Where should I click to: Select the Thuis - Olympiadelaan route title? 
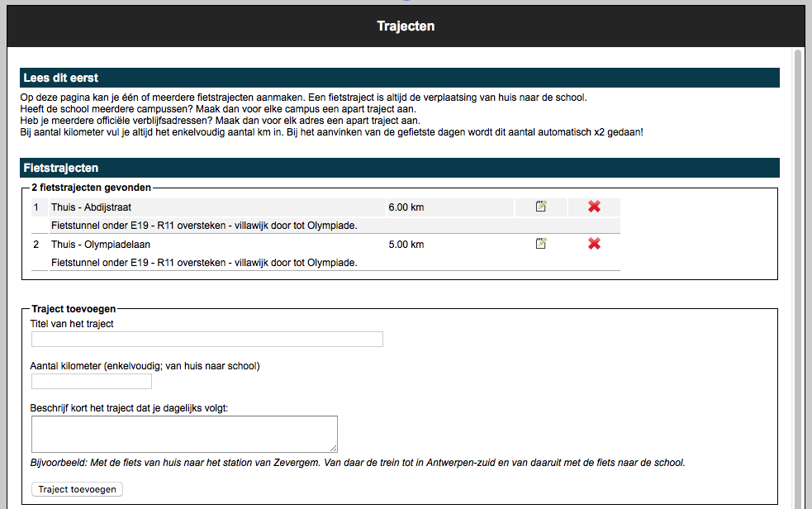pyautogui.click(x=101, y=245)
